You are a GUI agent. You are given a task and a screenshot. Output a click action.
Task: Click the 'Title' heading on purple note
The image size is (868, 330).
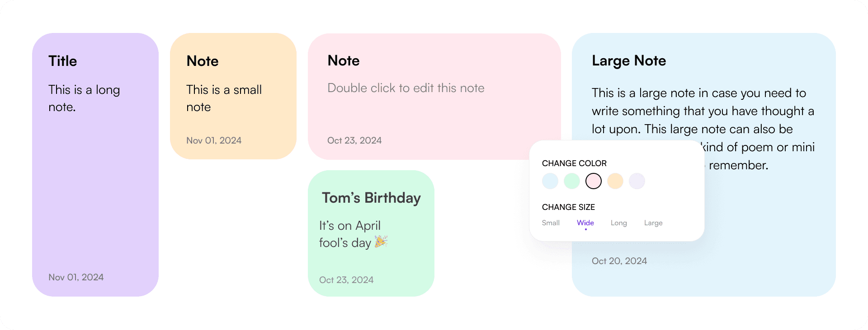63,61
